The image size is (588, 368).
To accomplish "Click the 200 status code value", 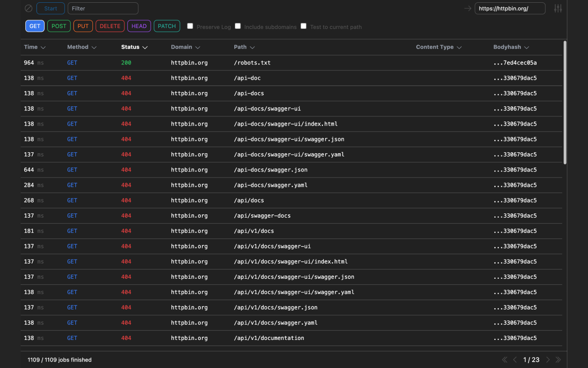I will (x=126, y=63).
